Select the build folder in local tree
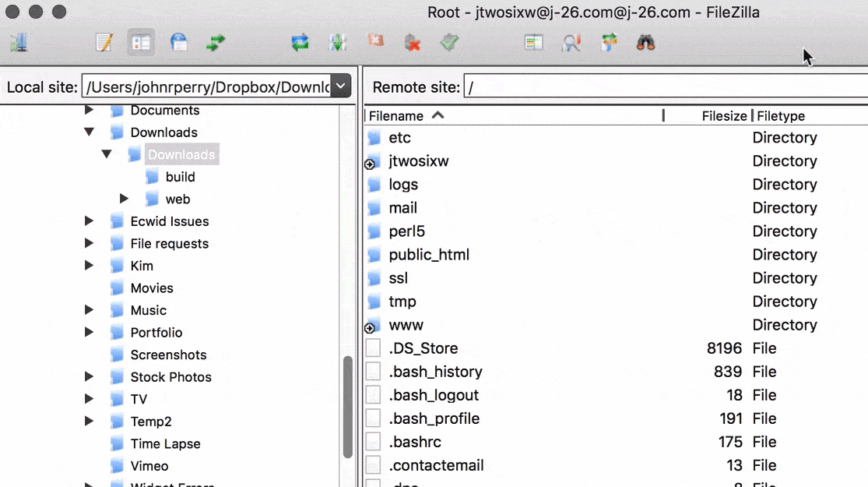This screenshot has width=868, height=487. point(180,177)
